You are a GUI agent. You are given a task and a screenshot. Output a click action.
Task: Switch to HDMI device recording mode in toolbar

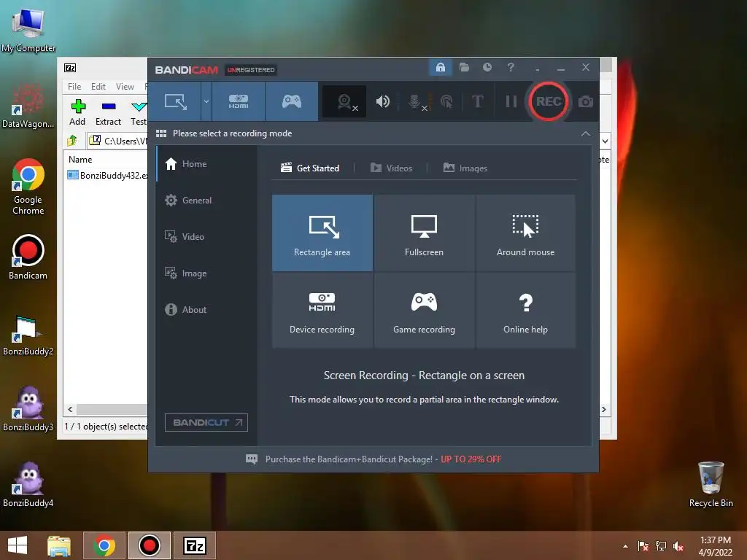click(239, 101)
